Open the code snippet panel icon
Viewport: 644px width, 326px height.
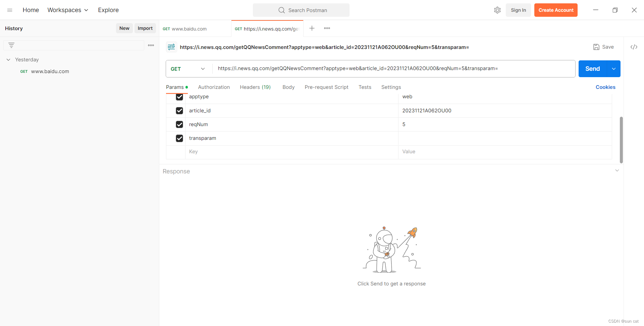[x=634, y=47]
